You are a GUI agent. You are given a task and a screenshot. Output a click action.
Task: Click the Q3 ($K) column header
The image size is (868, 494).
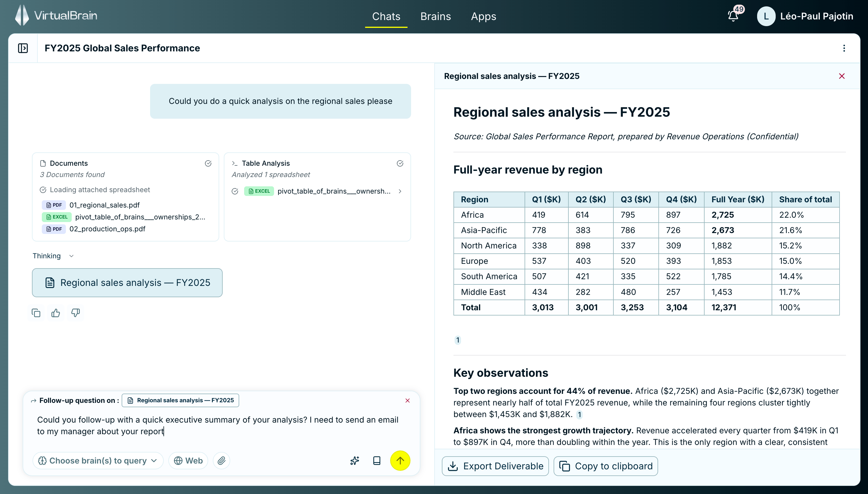[x=635, y=199]
